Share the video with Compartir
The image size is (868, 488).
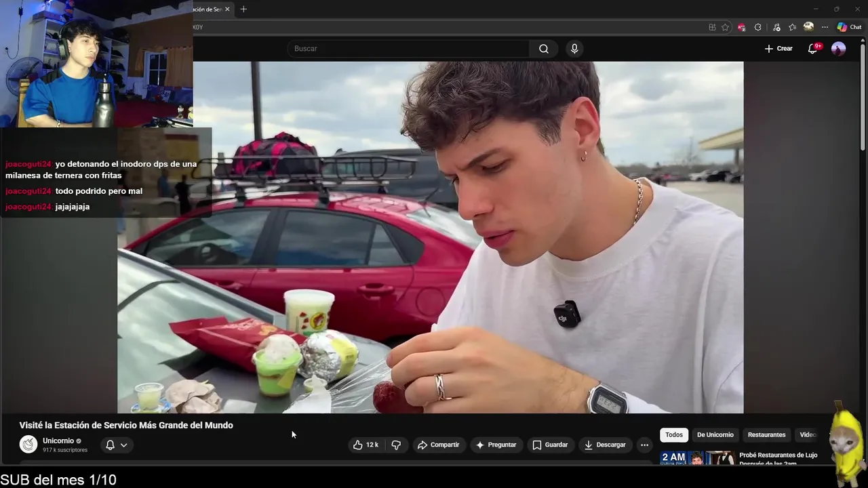point(439,445)
